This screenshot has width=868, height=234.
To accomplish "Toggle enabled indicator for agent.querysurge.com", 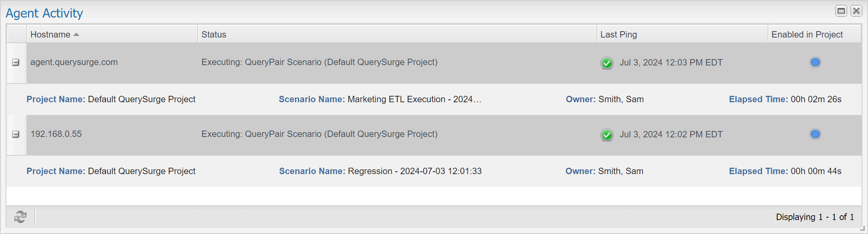I will (x=815, y=62).
